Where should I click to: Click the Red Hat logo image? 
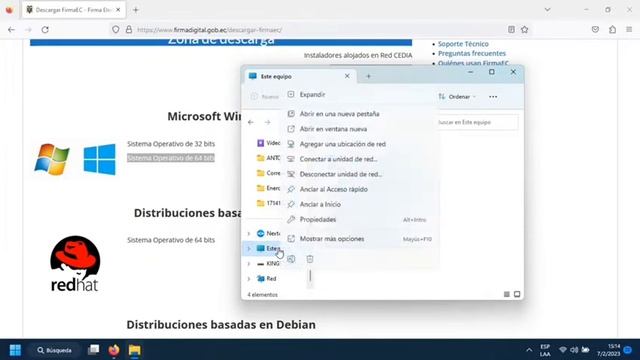coord(75,264)
